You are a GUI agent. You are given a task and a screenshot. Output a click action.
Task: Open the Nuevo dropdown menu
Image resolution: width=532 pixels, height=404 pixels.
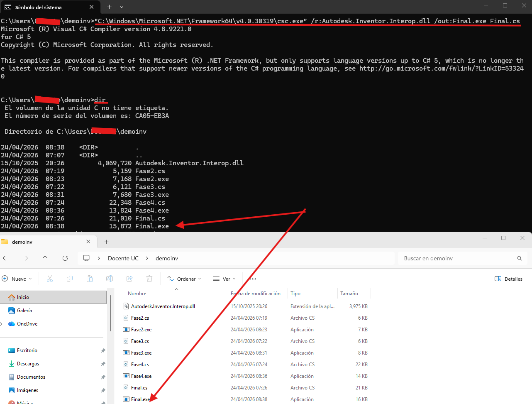click(17, 279)
